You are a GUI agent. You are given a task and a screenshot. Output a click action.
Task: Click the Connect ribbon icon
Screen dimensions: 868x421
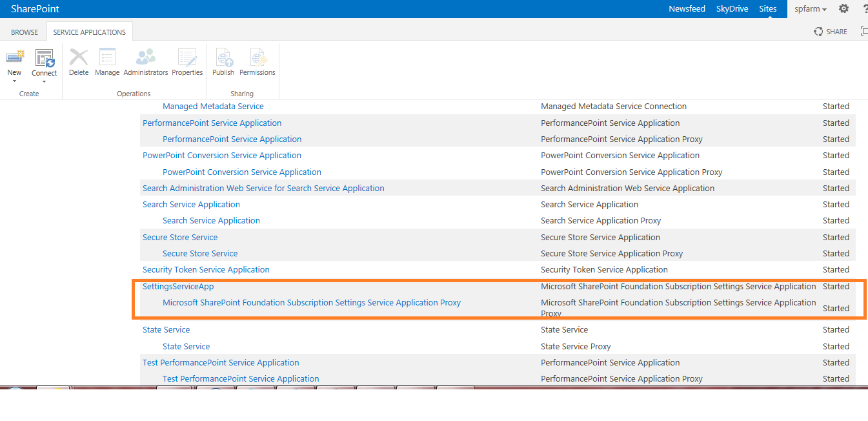pyautogui.click(x=45, y=57)
